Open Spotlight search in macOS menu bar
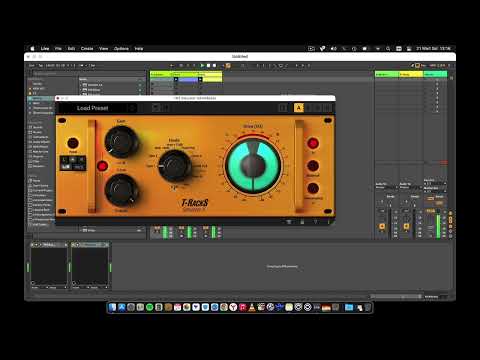This screenshot has width=480, height=360. point(388,48)
